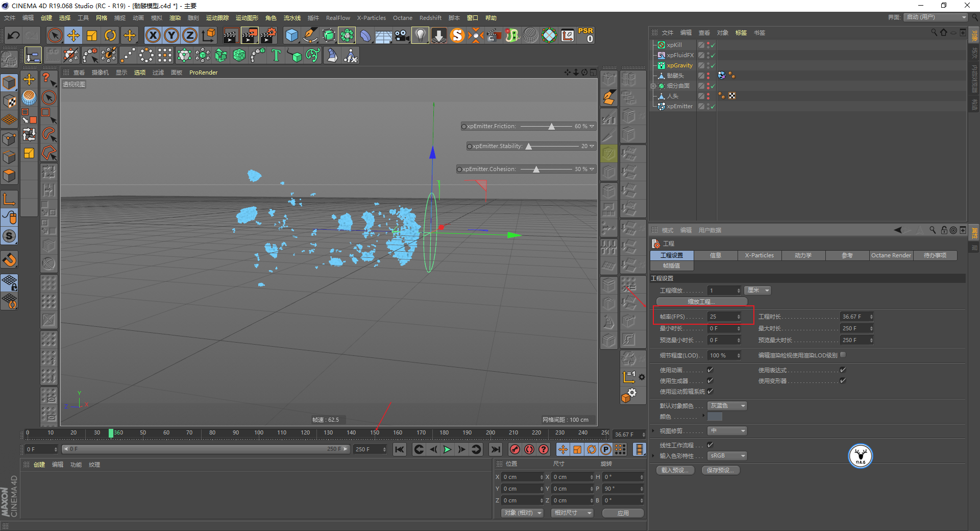
Task: Click the xpEmitter.Cohesion slider handle
Action: click(x=536, y=170)
